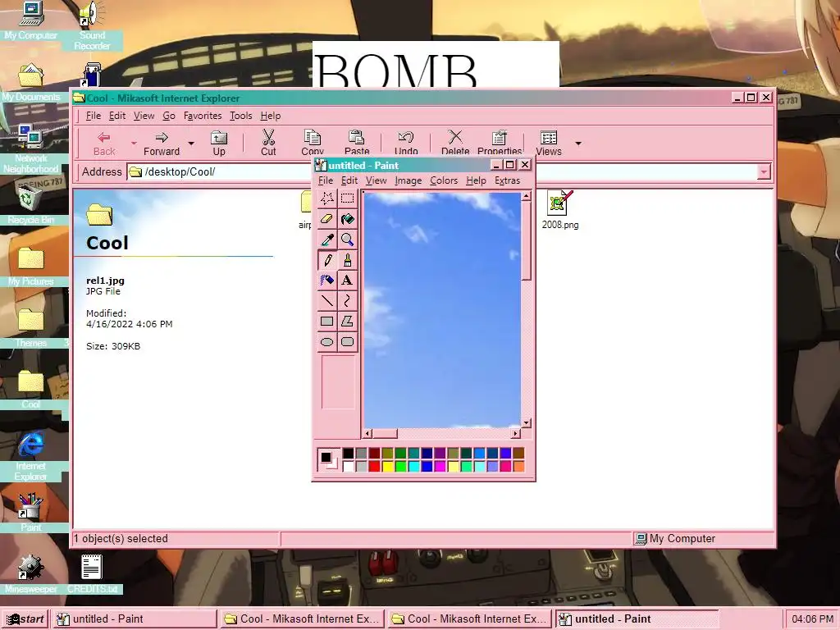
Task: Switch to first Cool - Mikasoft Internet Explorer taskbar button
Action: (302, 619)
